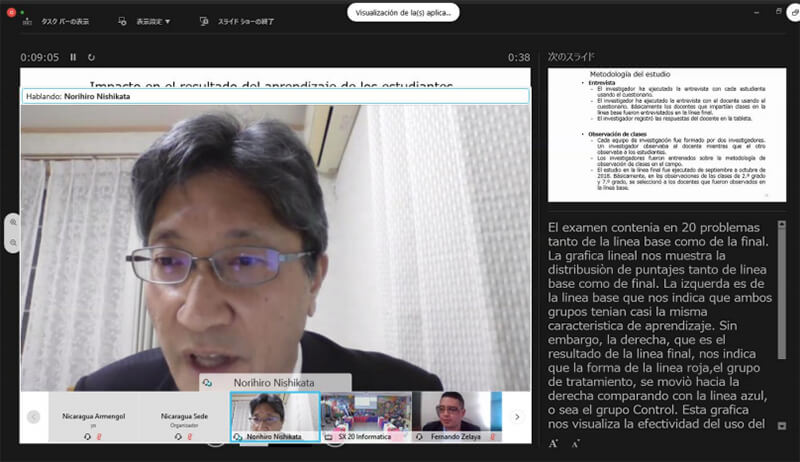This screenshot has height=462, width=800.
Task: Click Norihiro Nishikata thumbnail's headset icon
Action: [237, 437]
